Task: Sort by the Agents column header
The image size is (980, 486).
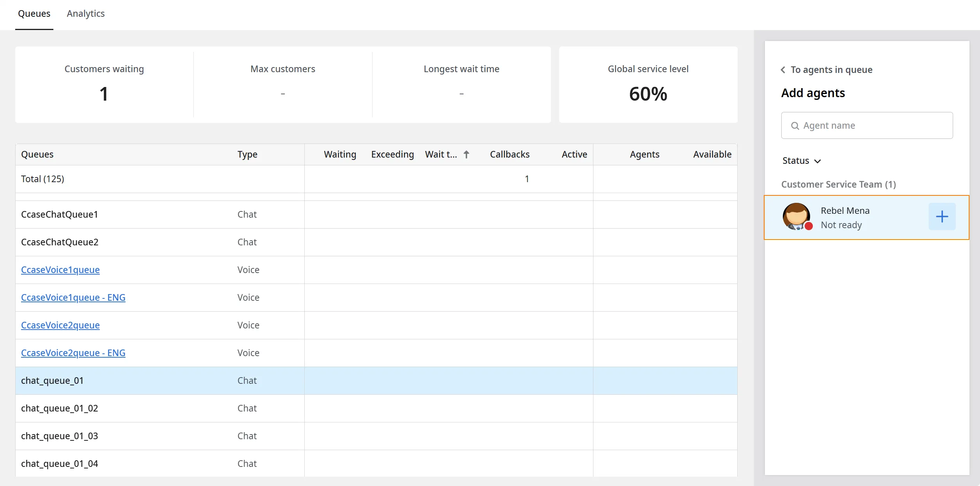Action: (645, 154)
